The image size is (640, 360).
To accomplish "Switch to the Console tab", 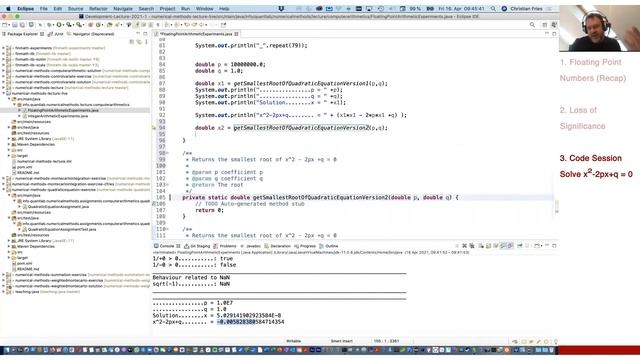I will tap(167, 246).
